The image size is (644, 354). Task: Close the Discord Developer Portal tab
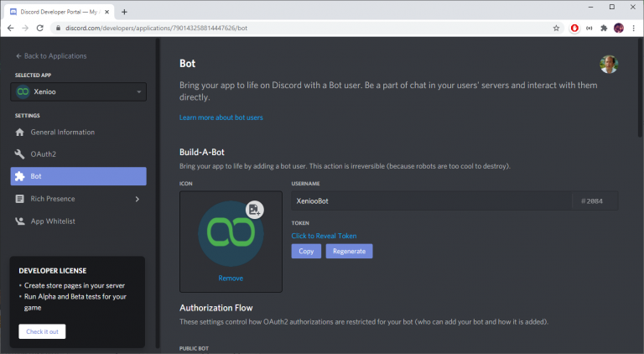click(106, 12)
